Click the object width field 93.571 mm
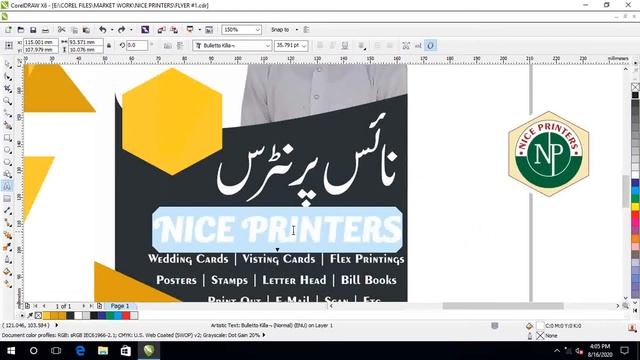The height and width of the screenshot is (360, 640). coord(85,42)
